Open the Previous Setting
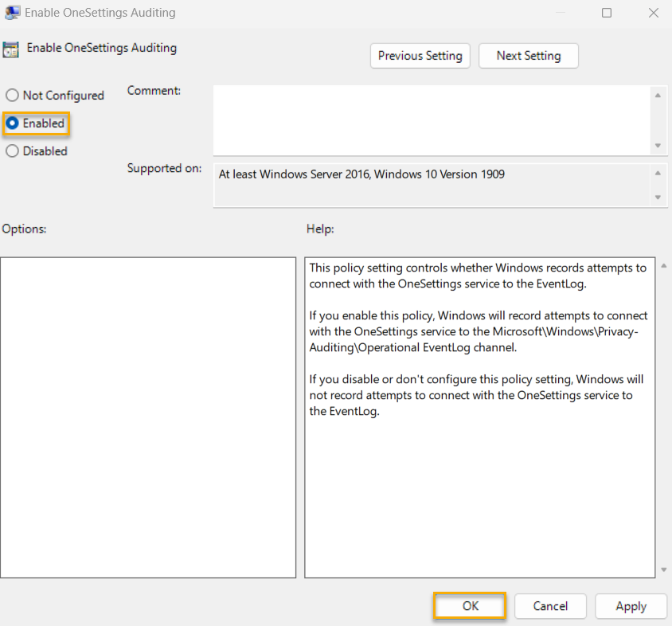This screenshot has height=626, width=672. click(420, 56)
